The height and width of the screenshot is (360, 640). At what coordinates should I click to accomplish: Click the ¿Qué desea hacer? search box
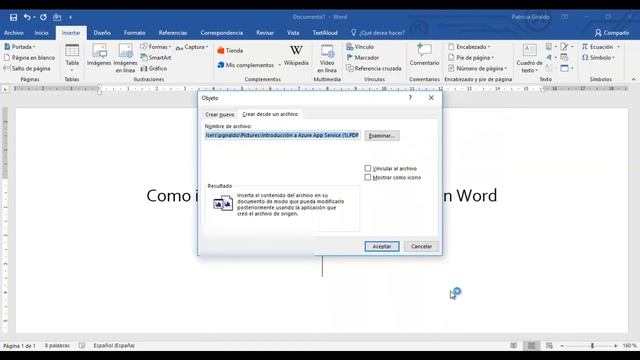point(378,33)
